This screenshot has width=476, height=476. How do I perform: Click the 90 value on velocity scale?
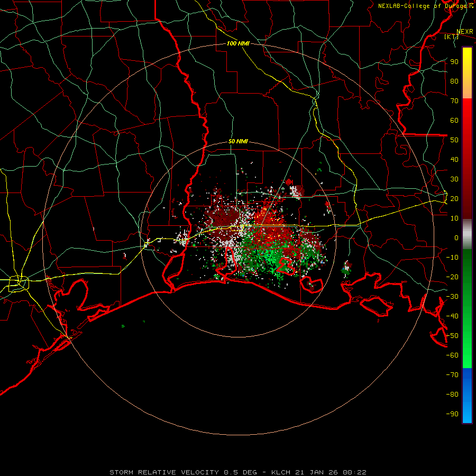coord(454,62)
